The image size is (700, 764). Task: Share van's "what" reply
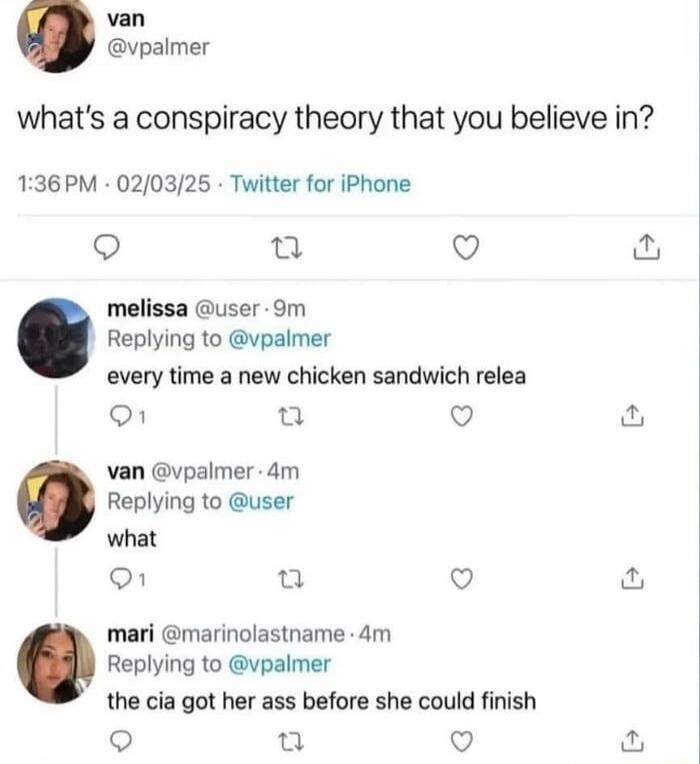point(634,578)
